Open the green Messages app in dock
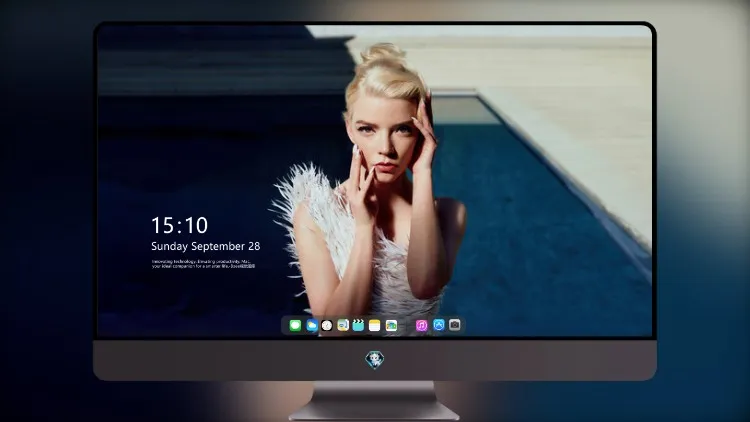This screenshot has height=422, width=750. click(295, 325)
